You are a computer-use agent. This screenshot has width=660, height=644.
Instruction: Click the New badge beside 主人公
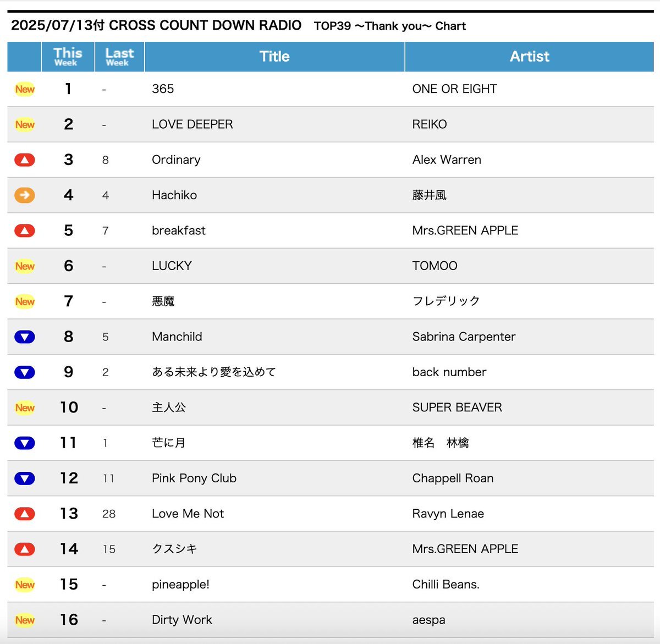25,408
